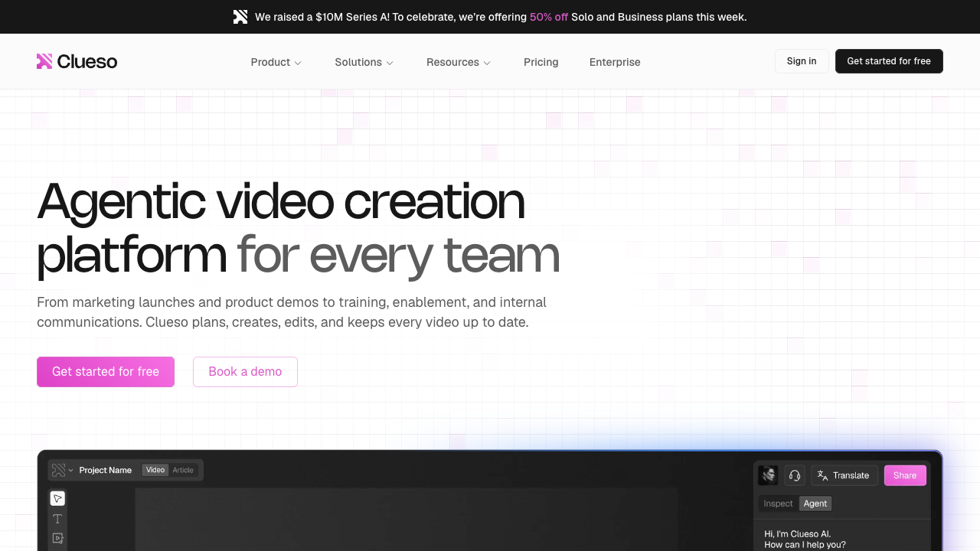Screen dimensions: 980x551
Task: Select the Agent tab
Action: [815, 504]
